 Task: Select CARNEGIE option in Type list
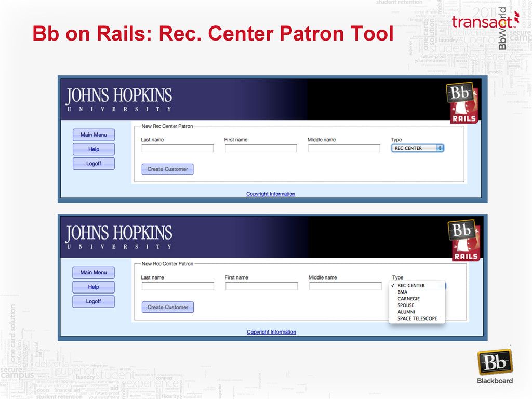click(417, 299)
